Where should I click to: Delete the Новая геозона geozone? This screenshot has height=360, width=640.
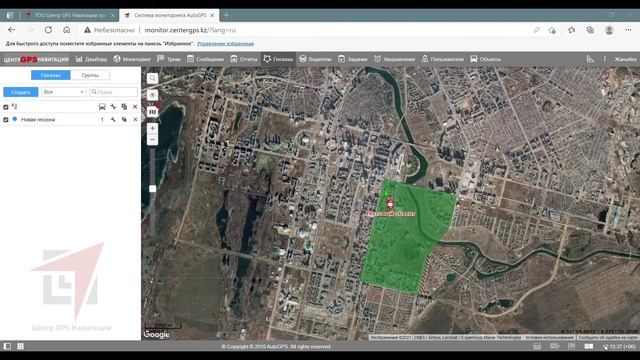coord(135,120)
